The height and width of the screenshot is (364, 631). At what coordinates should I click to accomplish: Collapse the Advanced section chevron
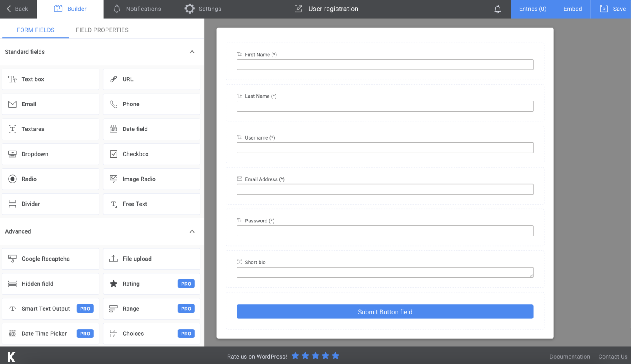coord(192,231)
